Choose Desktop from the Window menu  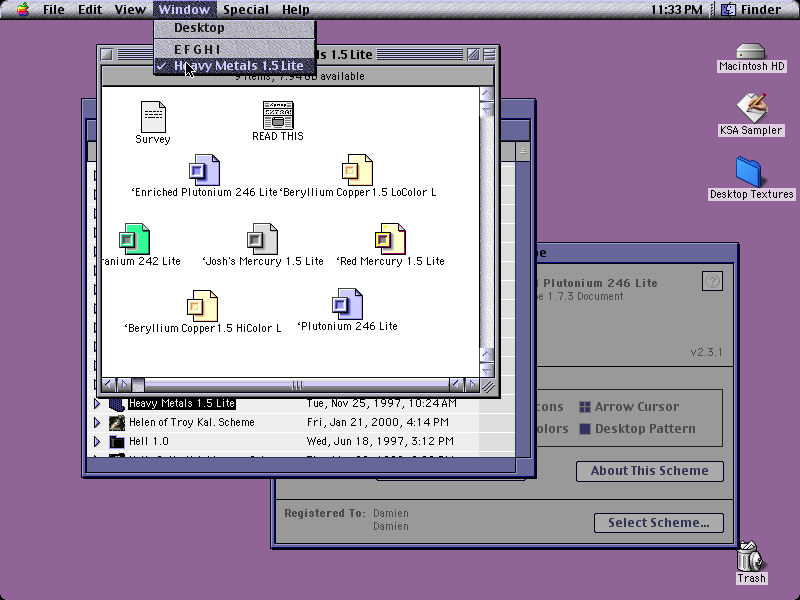tap(235, 28)
